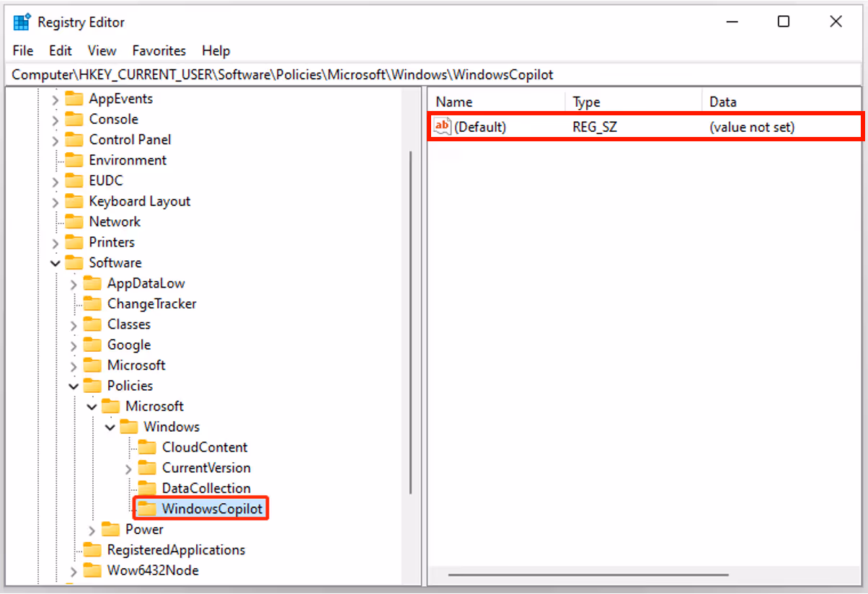Expand the CurrentVersion key

128,469
